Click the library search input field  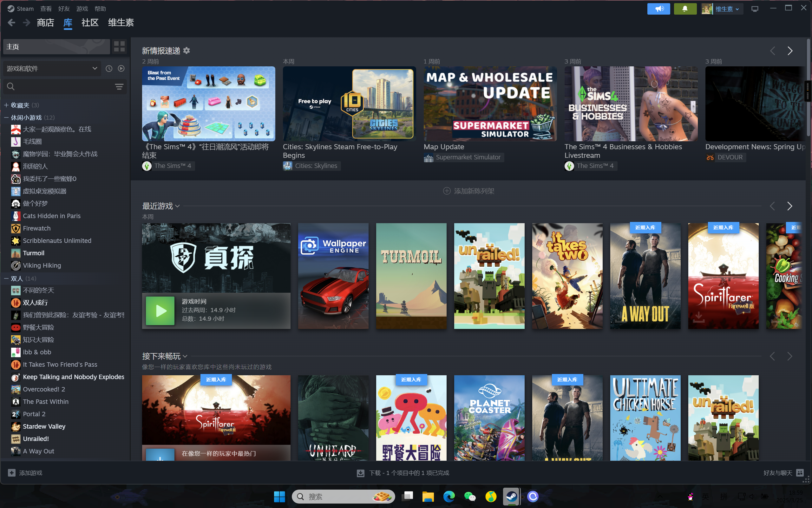[x=64, y=87]
